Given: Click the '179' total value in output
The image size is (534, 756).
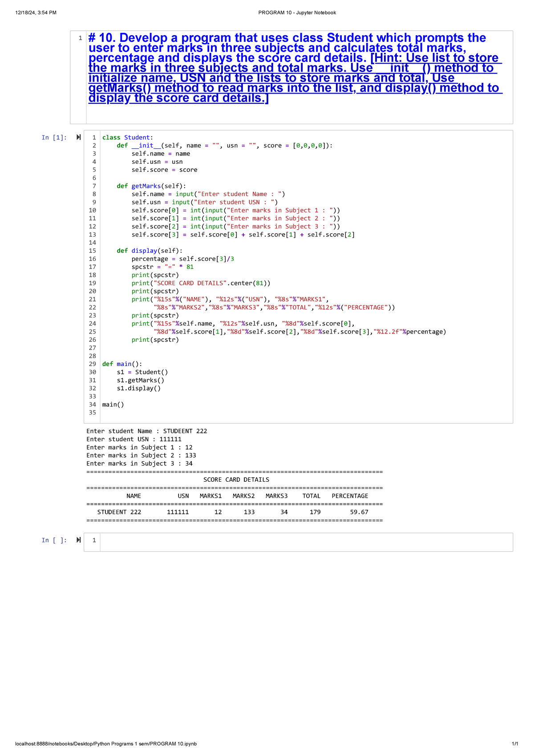Looking at the screenshot, I should [x=315, y=512].
